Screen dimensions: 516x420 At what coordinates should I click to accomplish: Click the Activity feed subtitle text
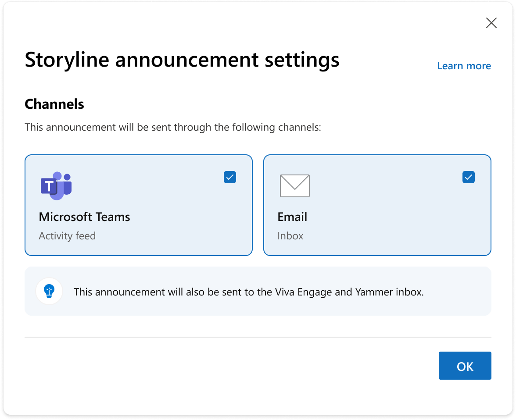(x=67, y=236)
